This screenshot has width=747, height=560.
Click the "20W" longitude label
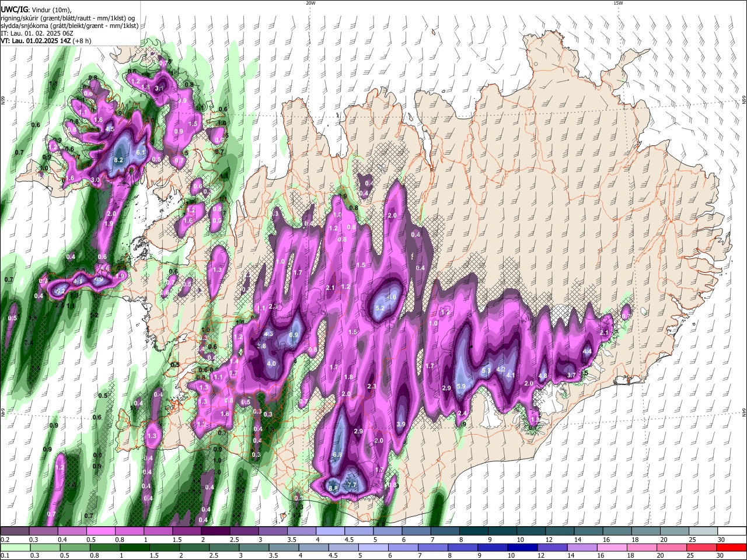(x=310, y=3)
